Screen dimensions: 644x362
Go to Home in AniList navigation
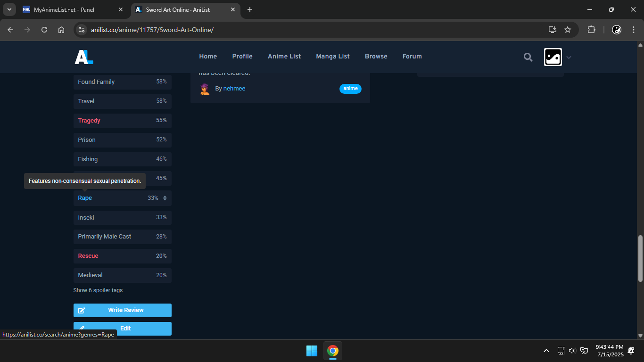click(208, 56)
